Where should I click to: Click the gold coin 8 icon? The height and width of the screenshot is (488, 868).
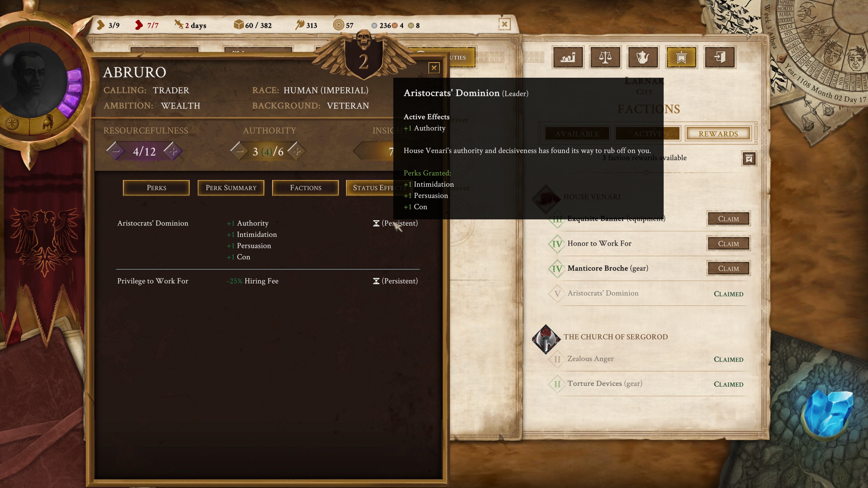pyautogui.click(x=411, y=25)
